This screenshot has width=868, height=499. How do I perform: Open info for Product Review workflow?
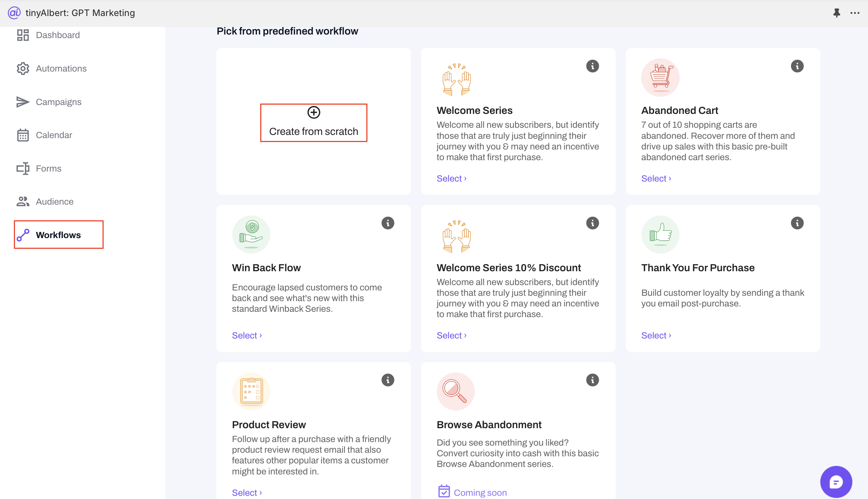coord(388,380)
